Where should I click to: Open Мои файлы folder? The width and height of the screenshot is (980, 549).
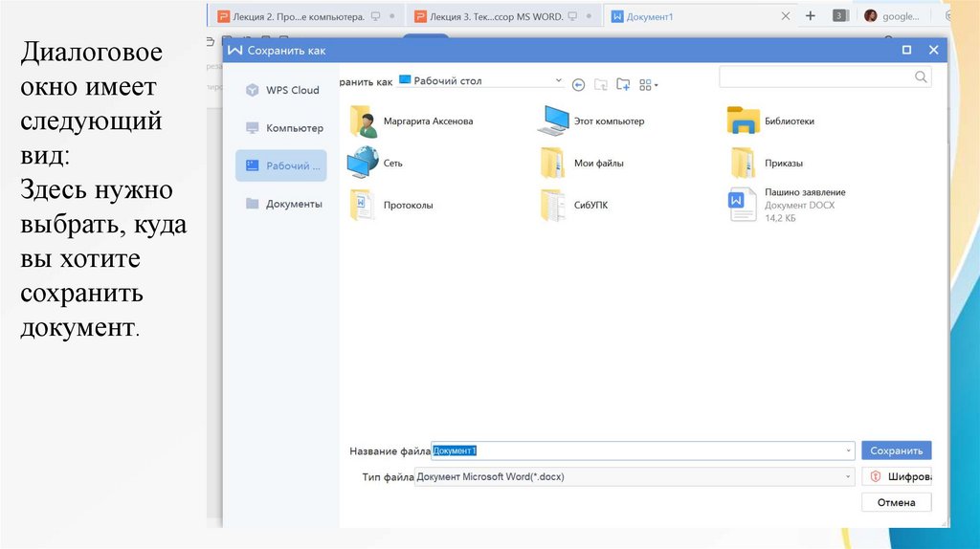[582, 163]
